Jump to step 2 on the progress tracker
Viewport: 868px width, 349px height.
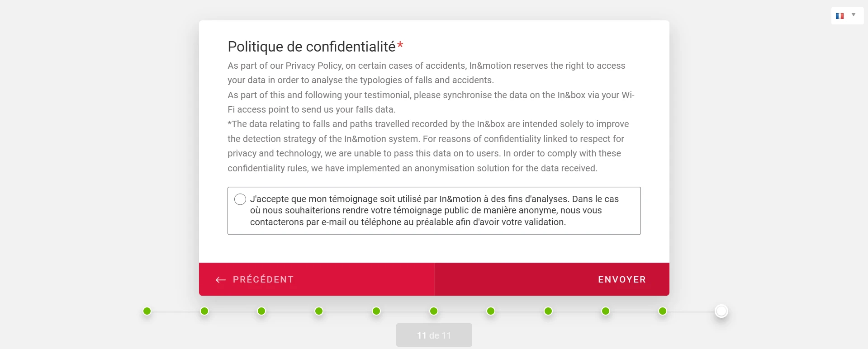click(x=204, y=311)
